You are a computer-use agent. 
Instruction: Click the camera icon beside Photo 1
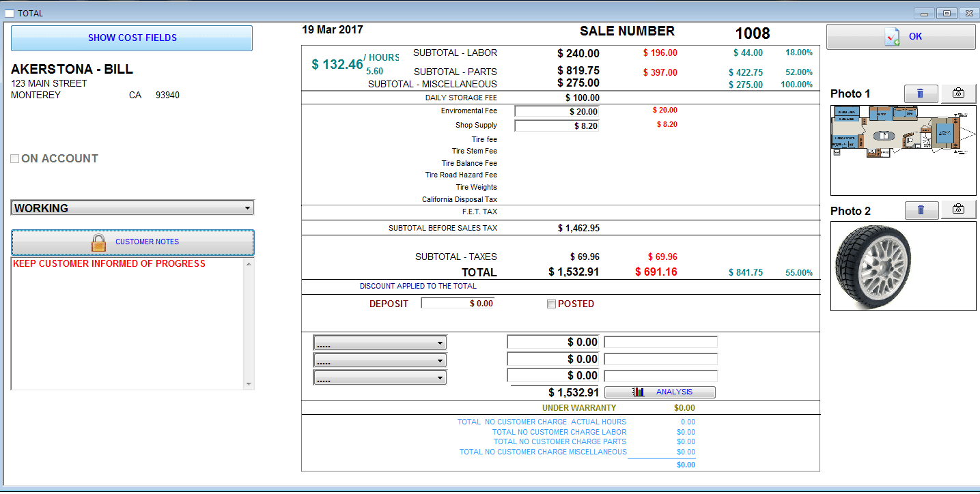(x=958, y=93)
